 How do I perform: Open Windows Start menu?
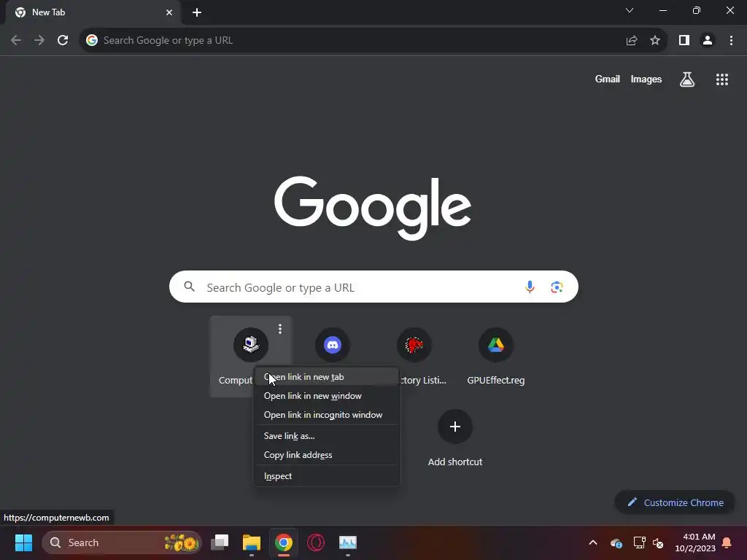[23, 542]
